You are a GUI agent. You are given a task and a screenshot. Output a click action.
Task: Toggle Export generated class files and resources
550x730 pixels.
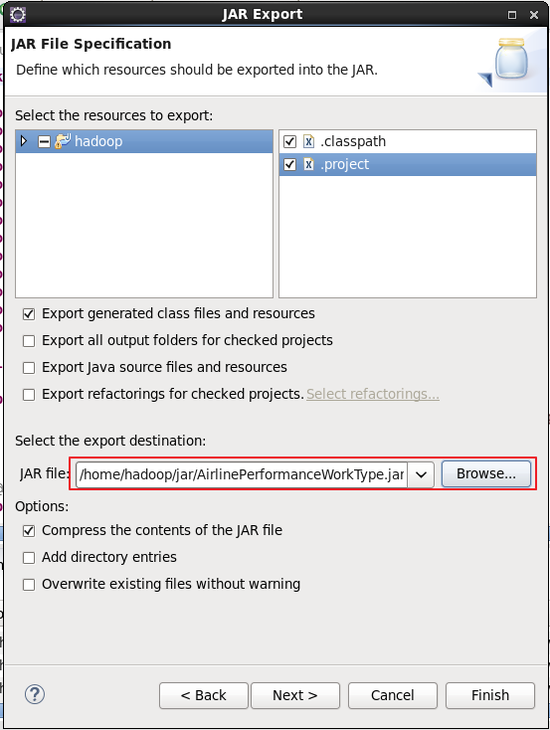pos(29,314)
